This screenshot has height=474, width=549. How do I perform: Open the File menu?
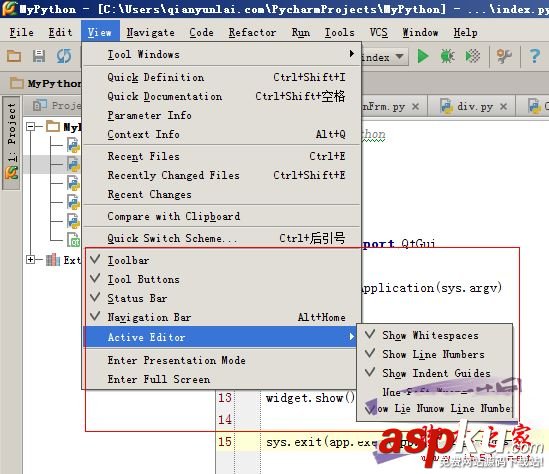22,32
